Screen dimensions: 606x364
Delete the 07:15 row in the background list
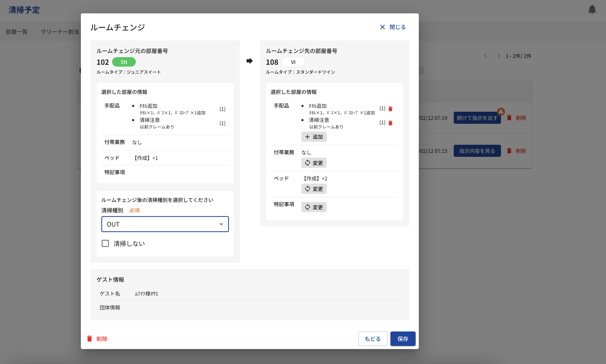[x=516, y=151]
